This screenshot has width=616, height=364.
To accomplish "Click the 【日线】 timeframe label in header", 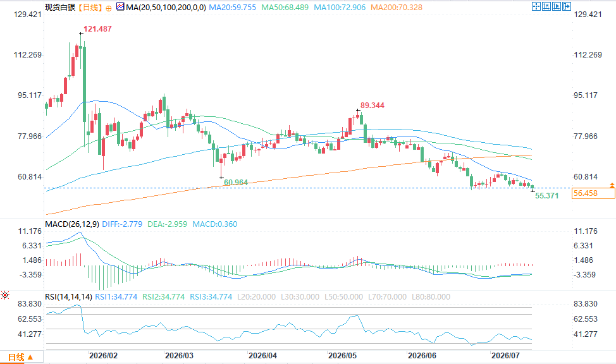I will [x=90, y=8].
